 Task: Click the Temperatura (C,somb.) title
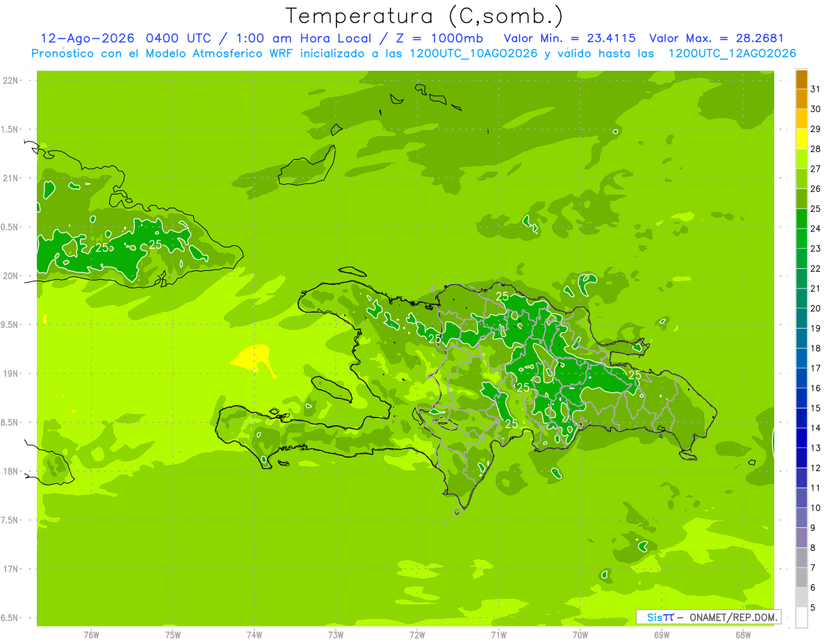point(425,15)
